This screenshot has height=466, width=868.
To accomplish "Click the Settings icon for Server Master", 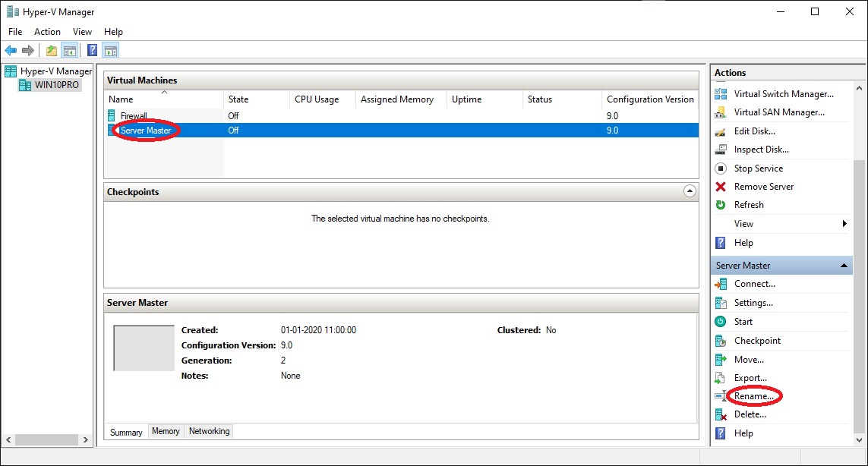I will [721, 303].
